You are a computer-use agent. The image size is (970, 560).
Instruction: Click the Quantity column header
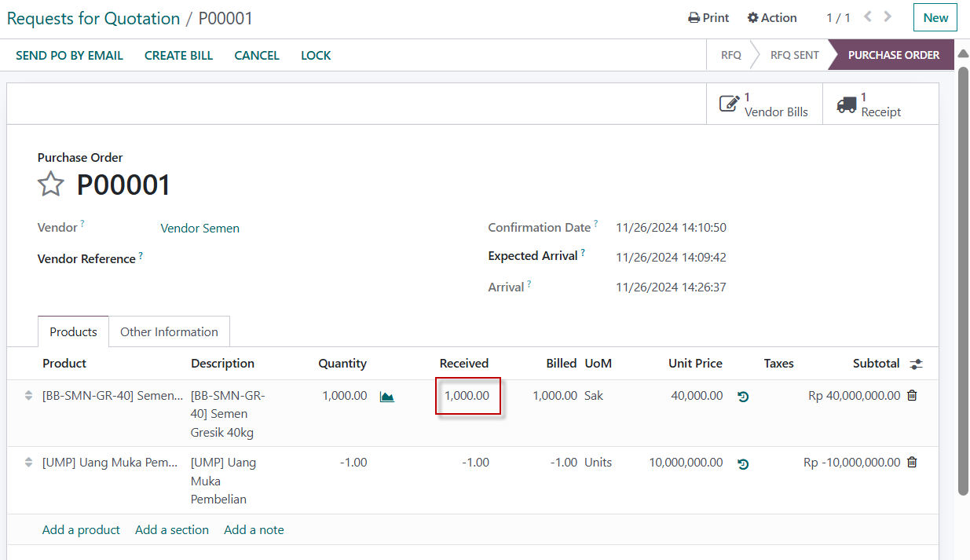[x=342, y=363]
